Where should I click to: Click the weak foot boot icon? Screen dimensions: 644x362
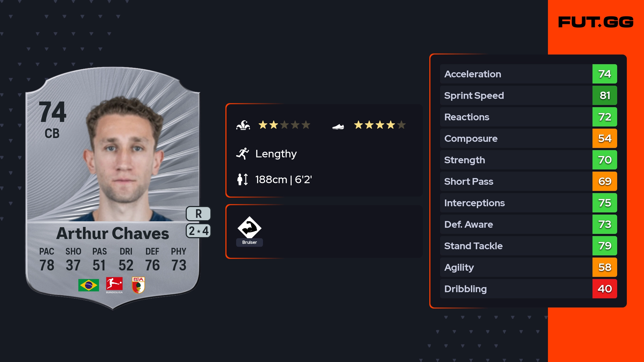click(338, 126)
